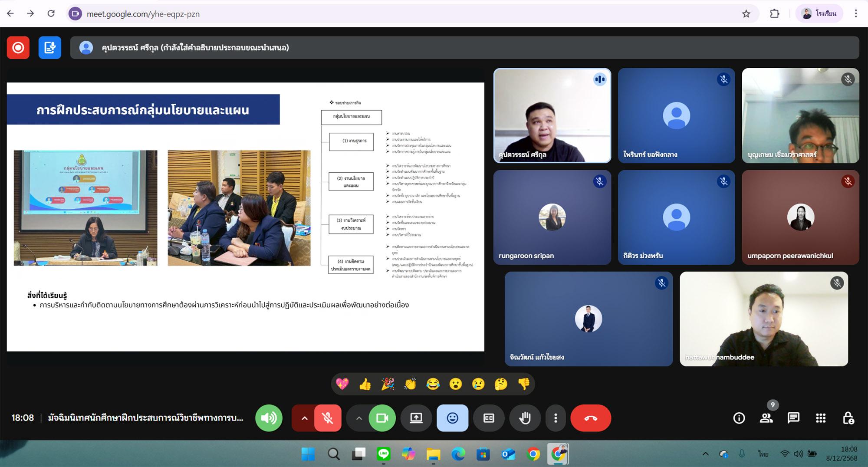Show the participants list panel
This screenshot has width=868, height=467.
[766, 418]
